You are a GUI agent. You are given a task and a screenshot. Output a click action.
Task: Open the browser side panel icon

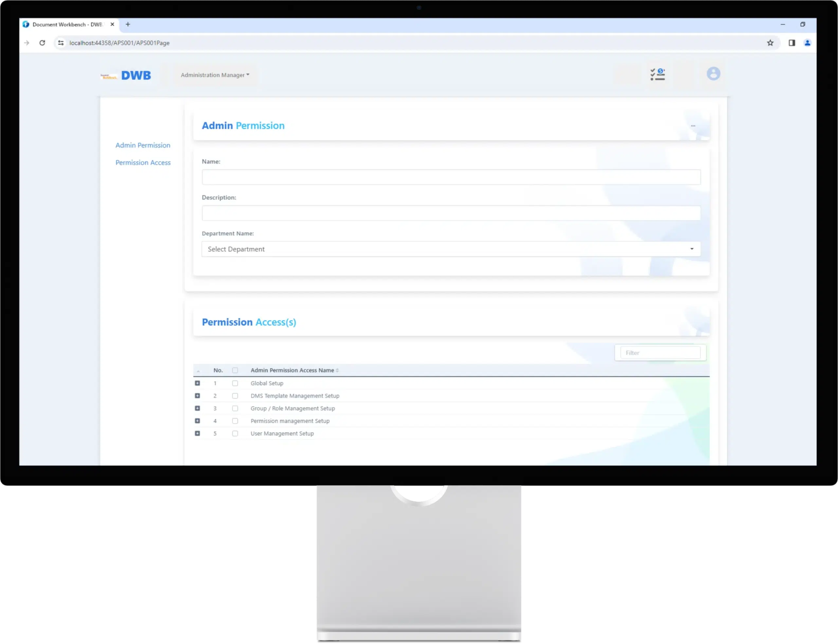pos(791,43)
